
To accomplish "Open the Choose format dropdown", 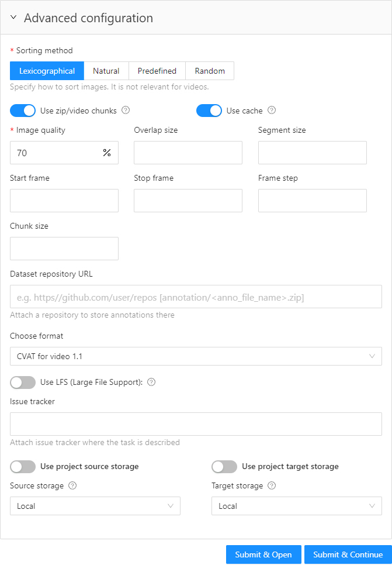I will click(196, 356).
